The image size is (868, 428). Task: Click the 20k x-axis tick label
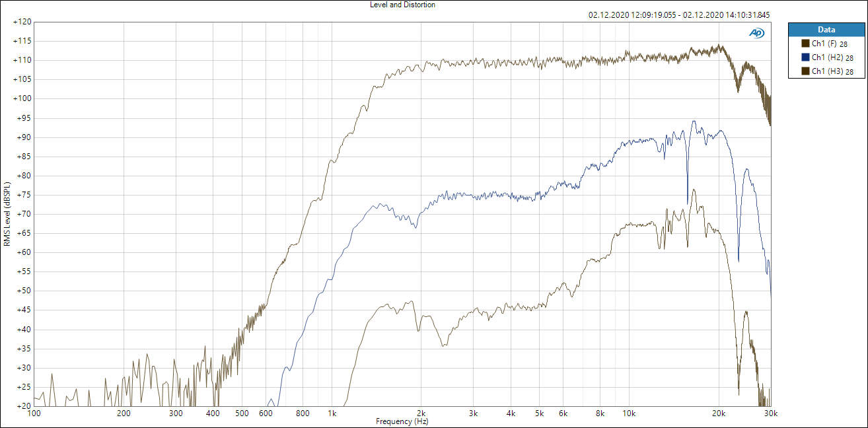pyautogui.click(x=719, y=414)
